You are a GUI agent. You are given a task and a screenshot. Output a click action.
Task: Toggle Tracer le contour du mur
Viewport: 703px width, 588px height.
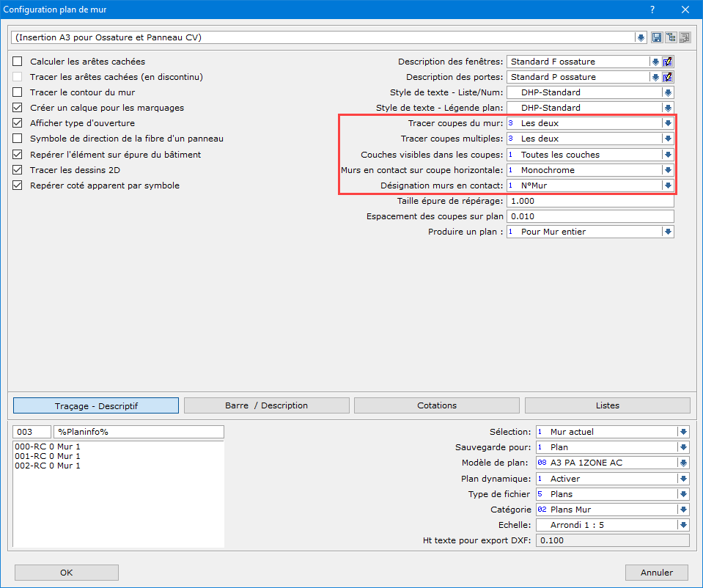(x=18, y=92)
